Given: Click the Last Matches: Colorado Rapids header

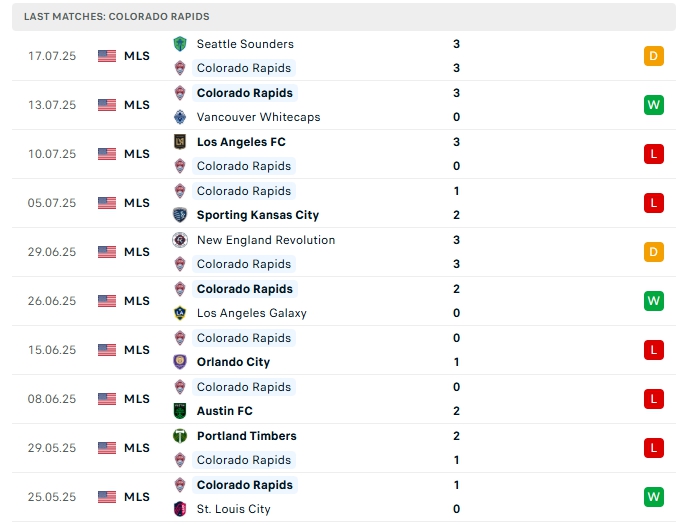Looking at the screenshot, I should point(117,17).
